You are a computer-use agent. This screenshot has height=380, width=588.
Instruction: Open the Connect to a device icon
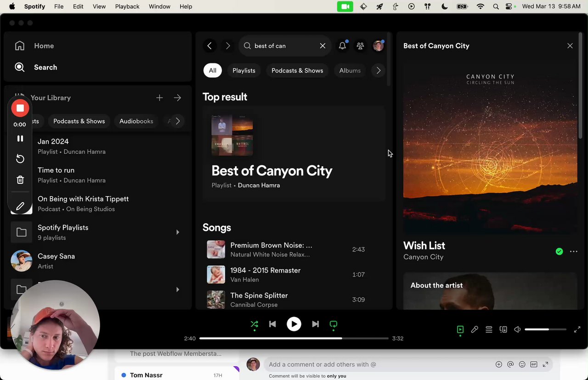[503, 329]
